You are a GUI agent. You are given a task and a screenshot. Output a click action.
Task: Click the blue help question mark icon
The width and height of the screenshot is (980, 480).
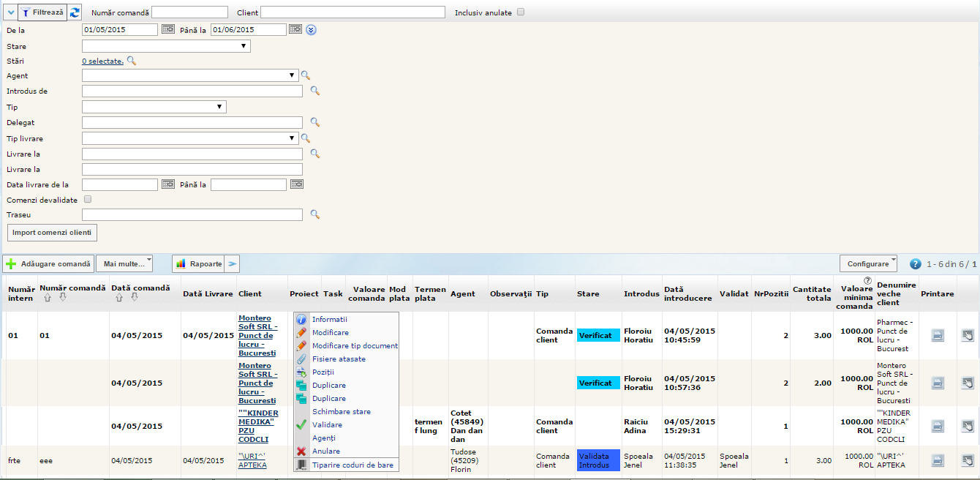[x=915, y=264]
